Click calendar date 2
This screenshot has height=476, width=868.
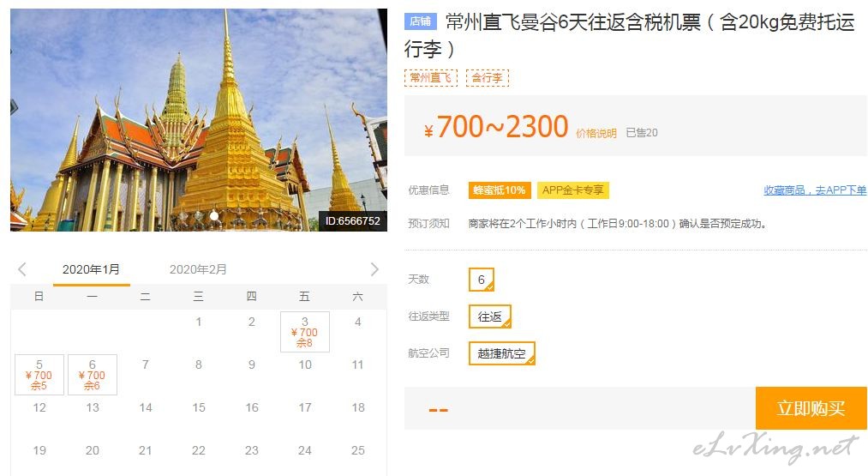click(252, 322)
